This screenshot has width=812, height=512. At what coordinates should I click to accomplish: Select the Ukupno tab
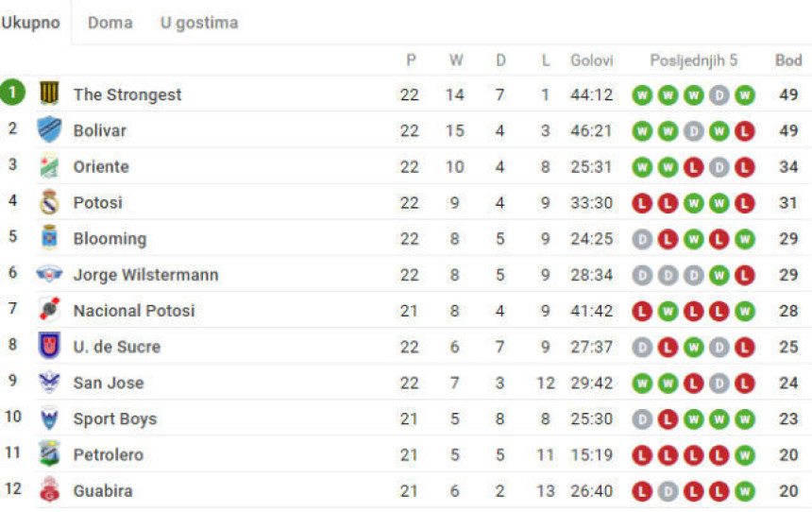tap(31, 23)
